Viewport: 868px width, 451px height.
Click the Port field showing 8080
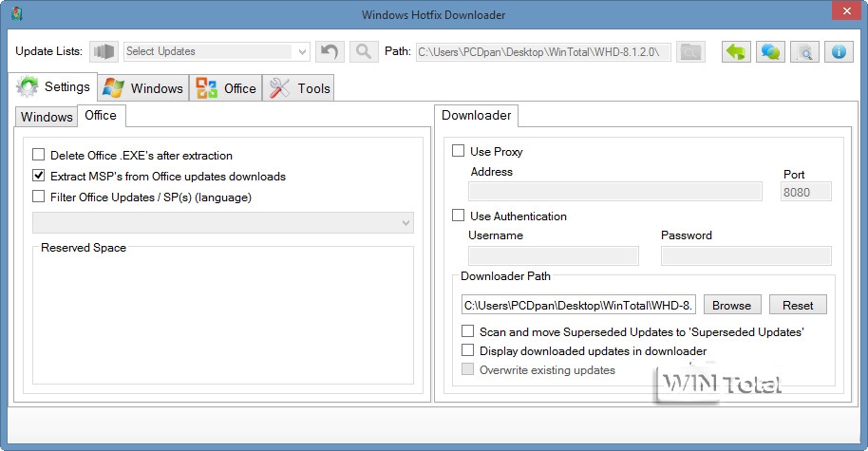click(806, 192)
